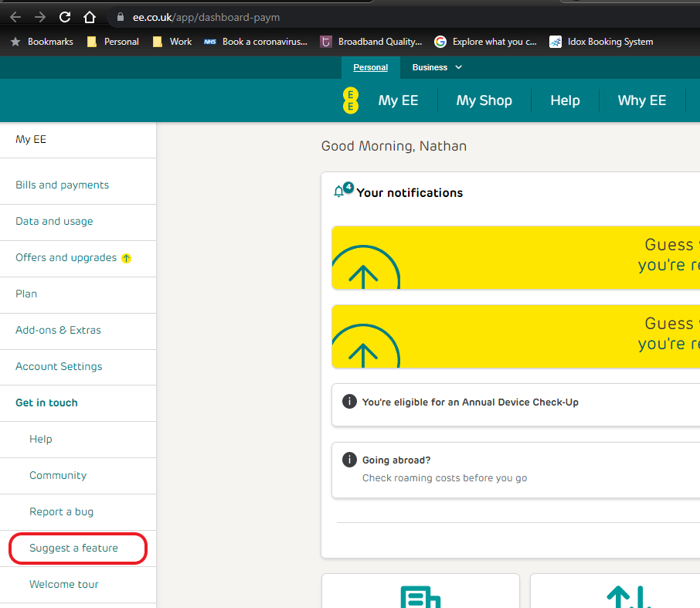Collapse the Get in touch section
700x608 pixels.
[x=46, y=403]
